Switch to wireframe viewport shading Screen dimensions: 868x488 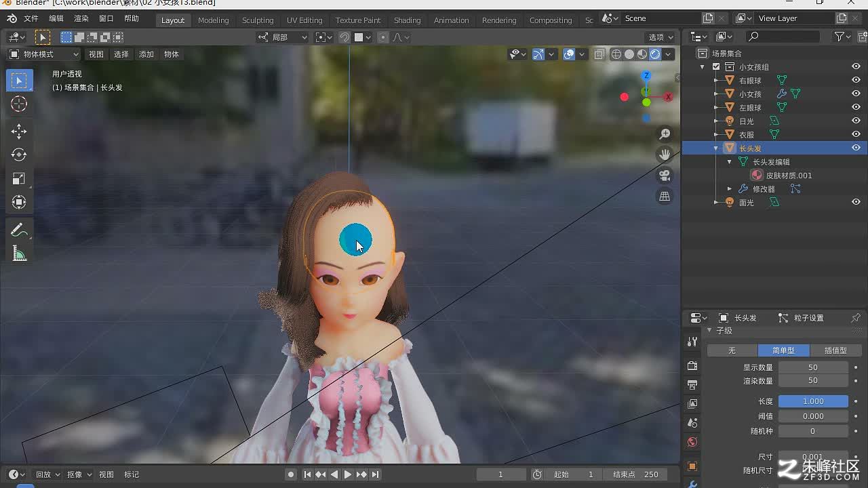coord(616,54)
